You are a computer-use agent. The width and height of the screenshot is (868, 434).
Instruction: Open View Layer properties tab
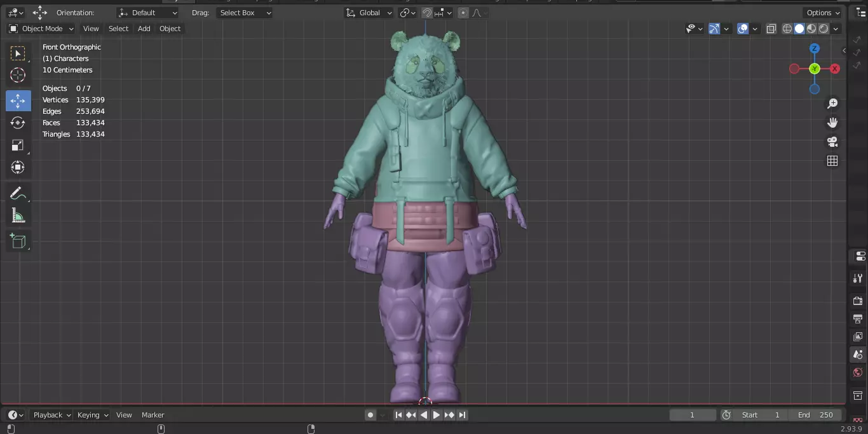(x=858, y=336)
